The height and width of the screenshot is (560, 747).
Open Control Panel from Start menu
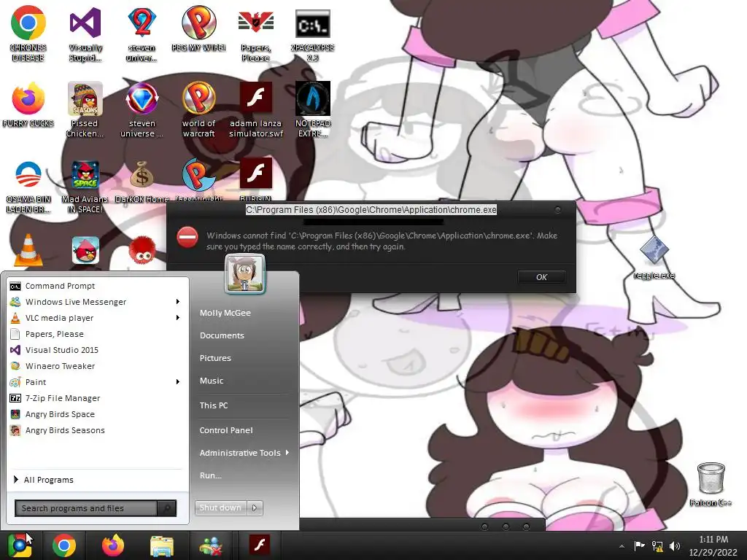coord(226,430)
